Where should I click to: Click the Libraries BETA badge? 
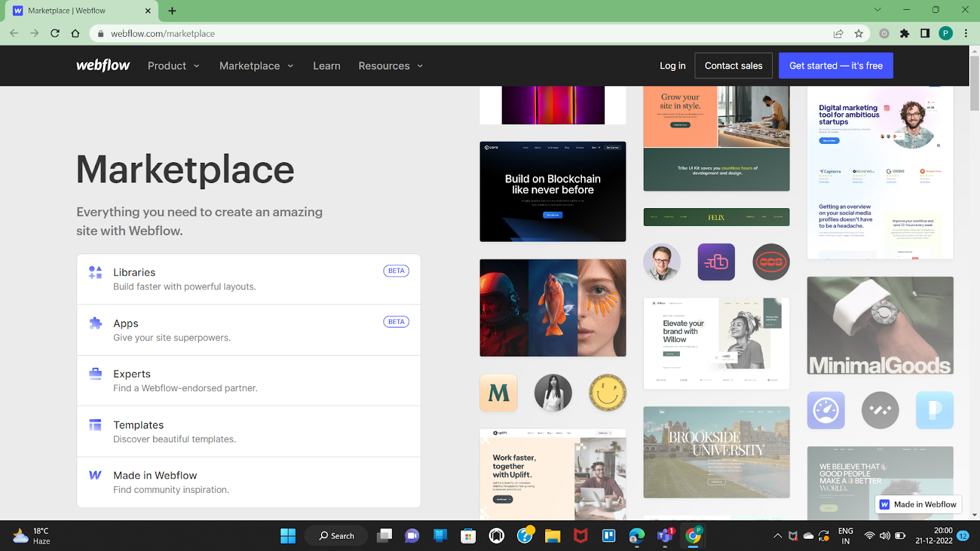point(396,271)
